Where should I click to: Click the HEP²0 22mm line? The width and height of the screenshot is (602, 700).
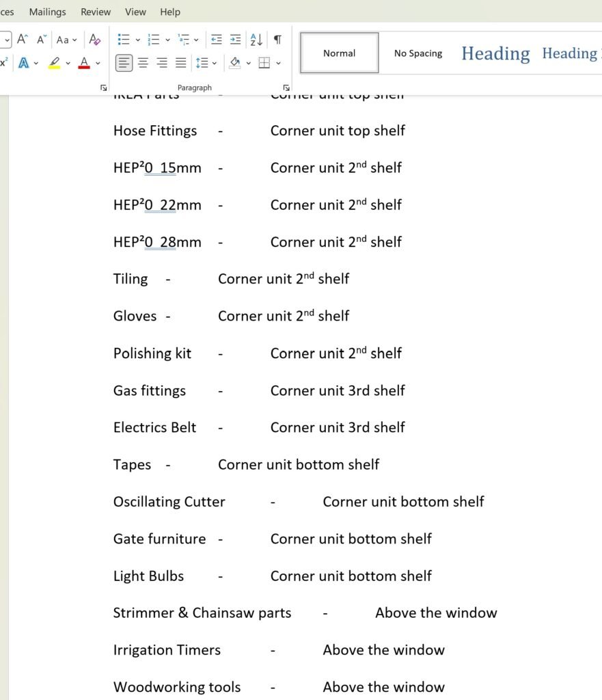(x=157, y=205)
